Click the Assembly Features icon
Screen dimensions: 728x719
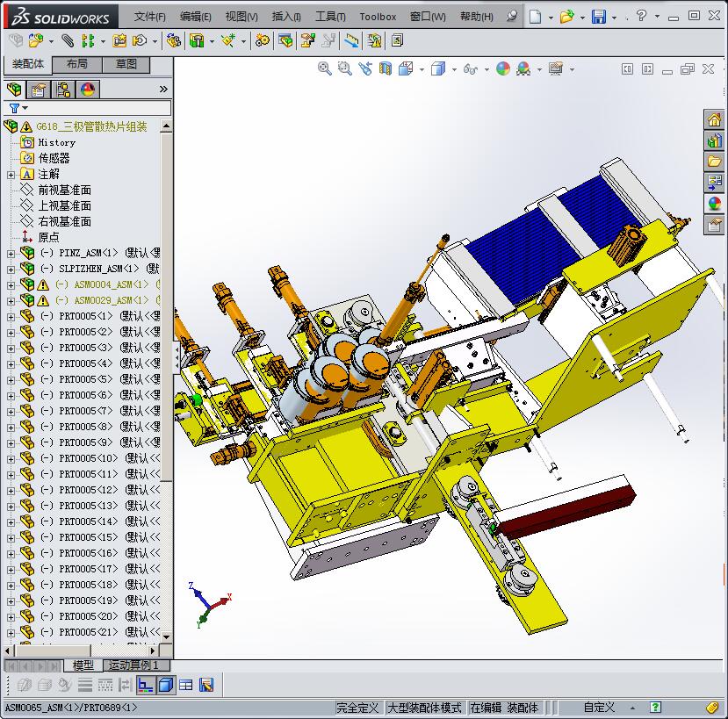coord(197,41)
